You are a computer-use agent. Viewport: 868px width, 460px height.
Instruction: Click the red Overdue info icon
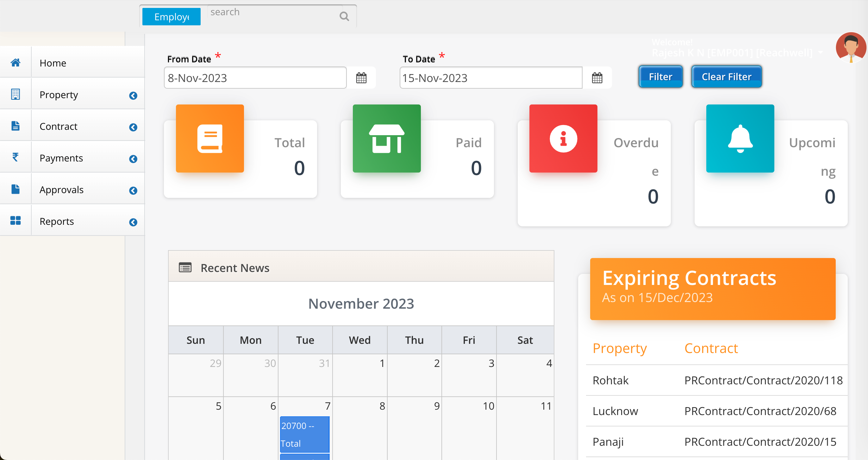point(563,138)
